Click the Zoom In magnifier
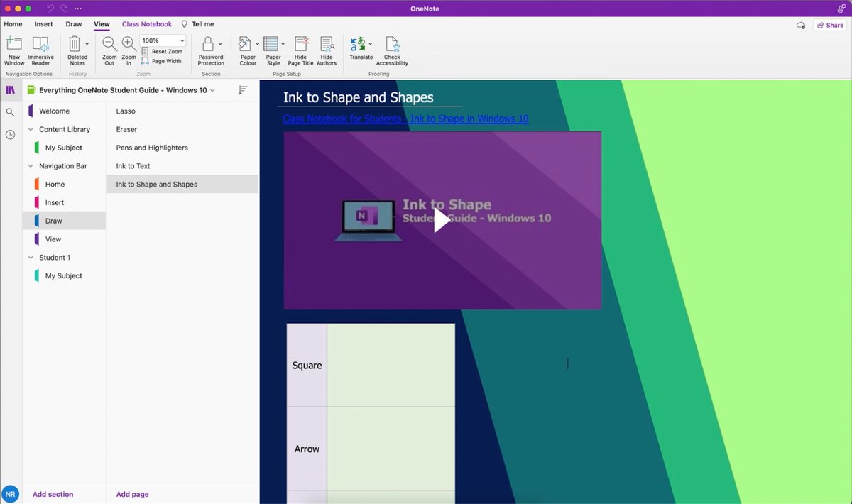852x504 pixels. tap(129, 50)
